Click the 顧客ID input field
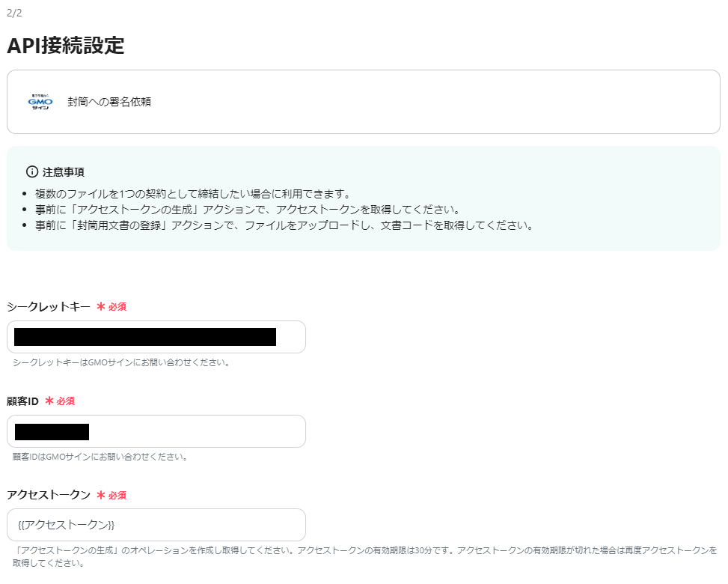This screenshot has width=728, height=584. coord(156,431)
